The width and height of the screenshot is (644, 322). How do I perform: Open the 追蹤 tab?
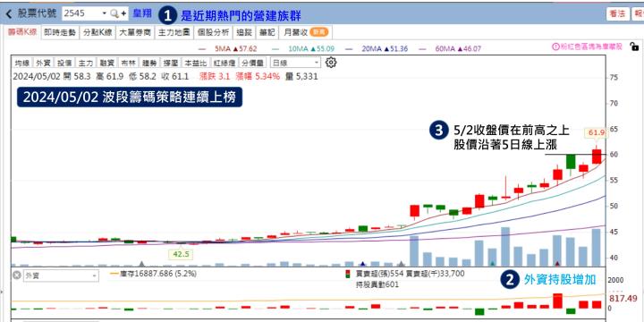(244, 33)
